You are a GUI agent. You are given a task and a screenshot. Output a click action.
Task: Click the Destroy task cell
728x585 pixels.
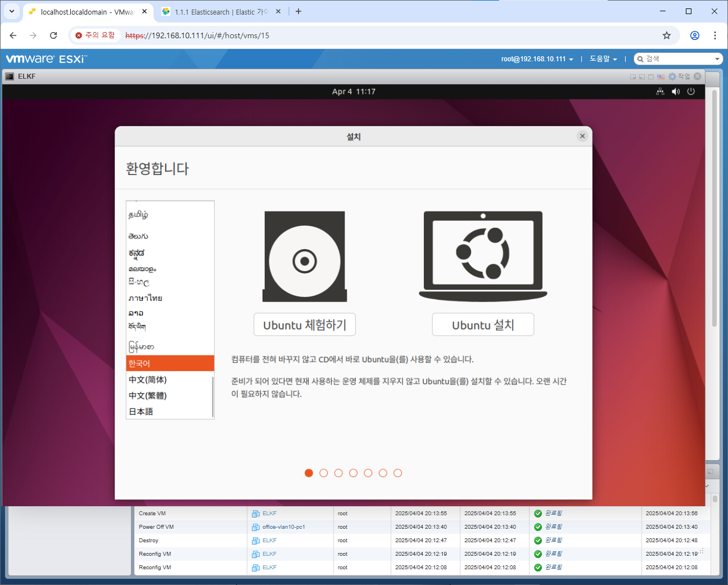coord(190,541)
